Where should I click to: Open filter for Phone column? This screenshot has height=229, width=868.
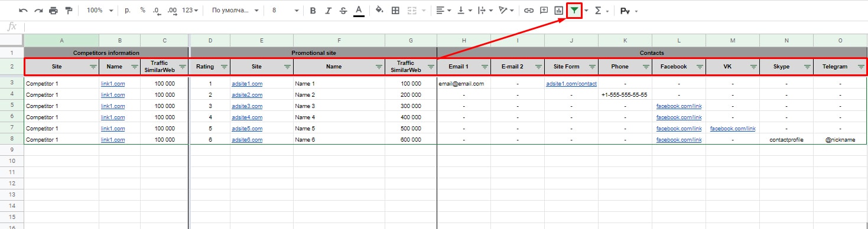click(x=646, y=67)
